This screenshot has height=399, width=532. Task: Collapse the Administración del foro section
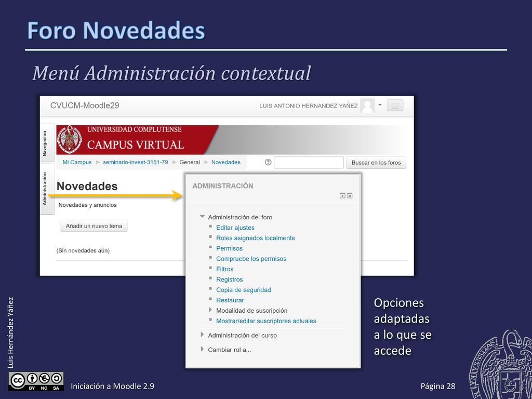pyautogui.click(x=202, y=217)
